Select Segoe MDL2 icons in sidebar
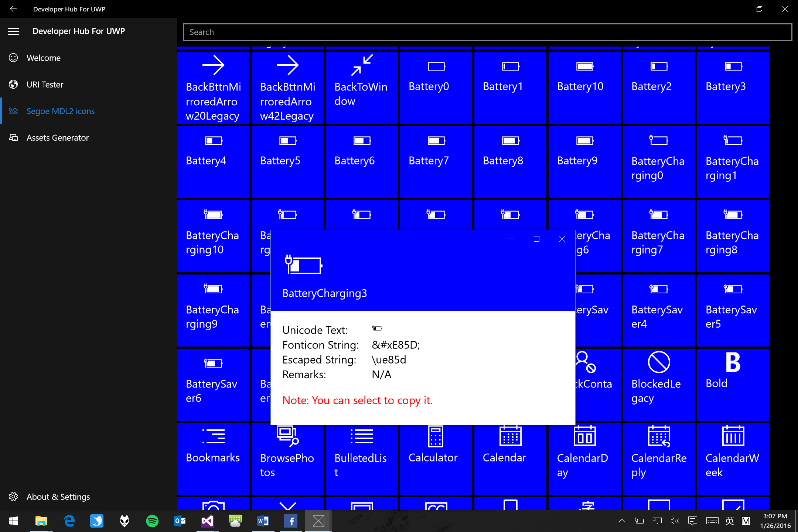798x532 pixels. [89, 111]
